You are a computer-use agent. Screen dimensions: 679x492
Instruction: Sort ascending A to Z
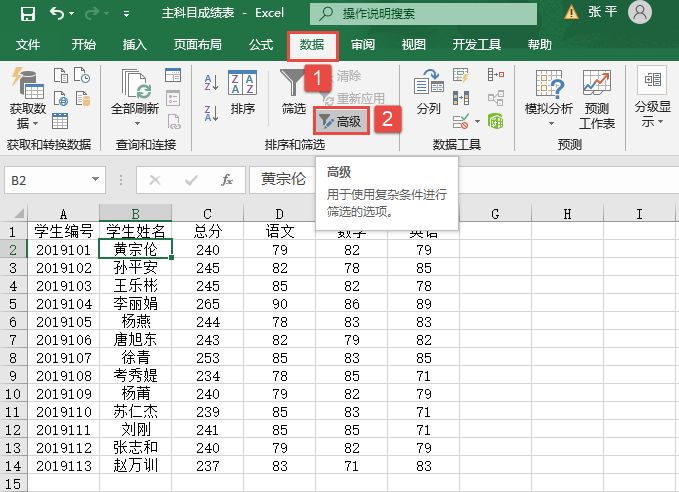click(x=211, y=82)
